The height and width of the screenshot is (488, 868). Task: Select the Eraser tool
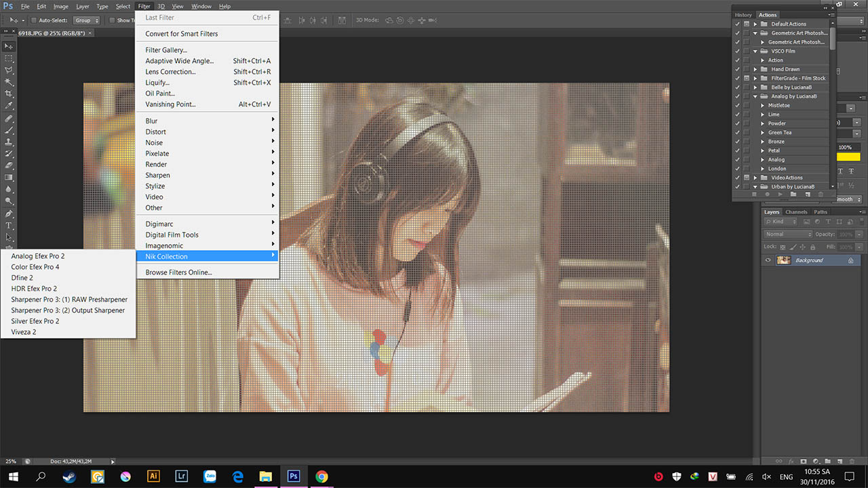pos(9,165)
